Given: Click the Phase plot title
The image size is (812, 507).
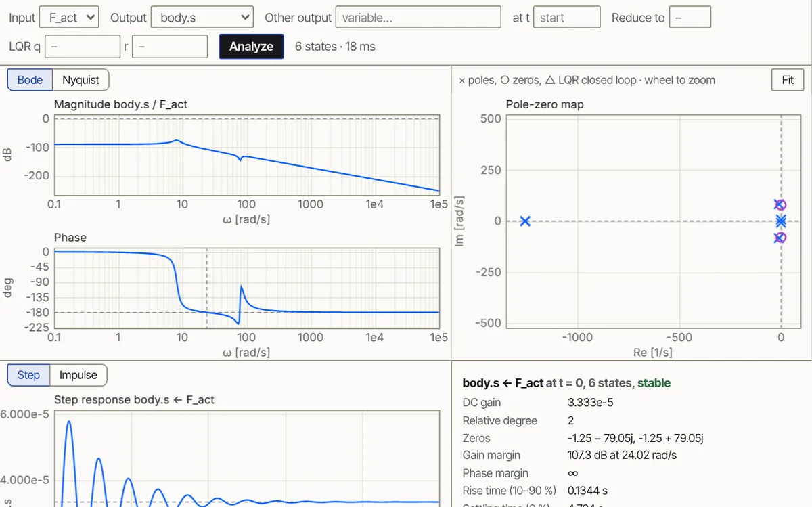Looking at the screenshot, I should pyautogui.click(x=70, y=237).
